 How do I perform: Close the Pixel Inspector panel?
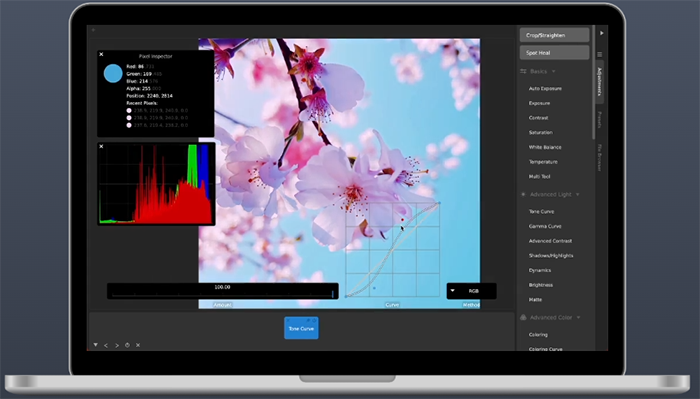coord(101,54)
